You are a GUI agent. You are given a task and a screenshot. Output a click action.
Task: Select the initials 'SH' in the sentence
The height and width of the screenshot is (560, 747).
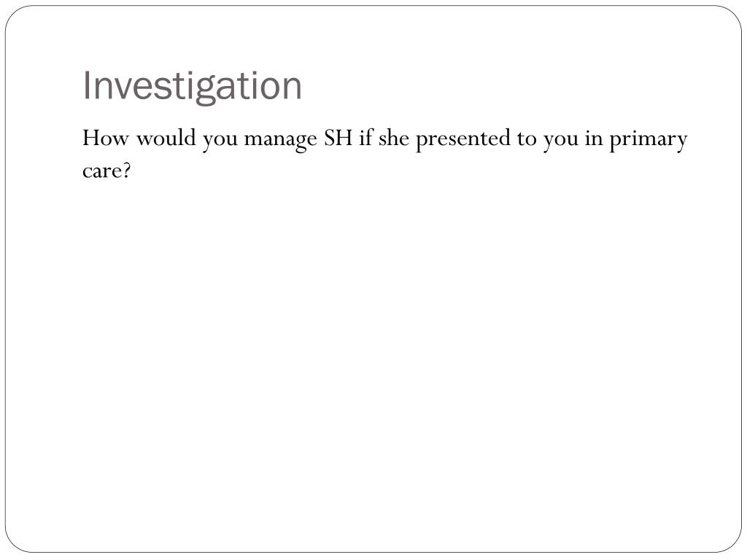[x=338, y=139]
